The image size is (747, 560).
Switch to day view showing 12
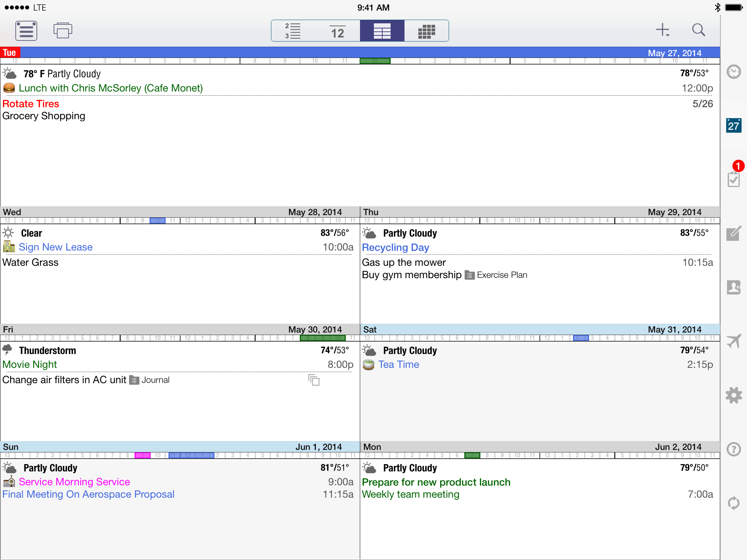pos(337,31)
